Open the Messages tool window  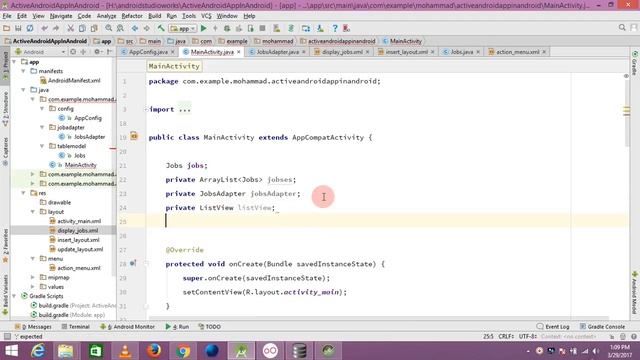[x=33, y=327]
